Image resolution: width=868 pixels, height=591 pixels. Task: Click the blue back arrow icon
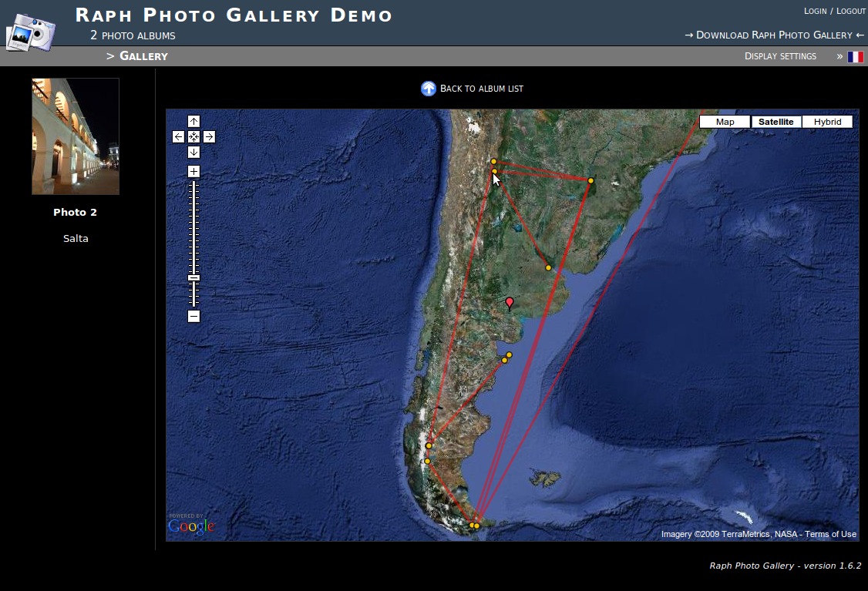tap(429, 89)
